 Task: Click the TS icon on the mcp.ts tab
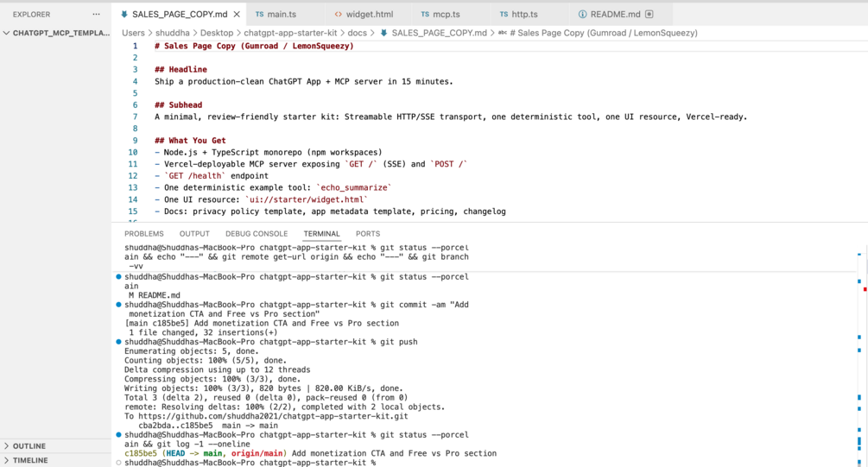pos(425,15)
